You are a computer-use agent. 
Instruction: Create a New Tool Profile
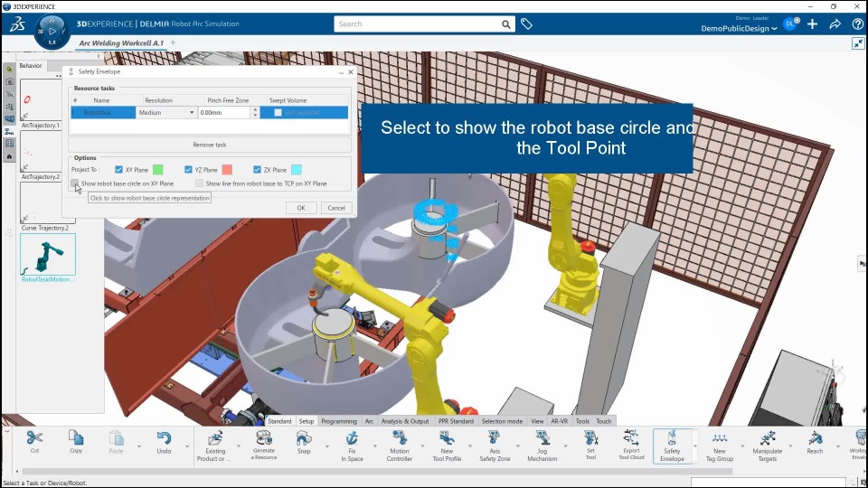tap(447, 446)
